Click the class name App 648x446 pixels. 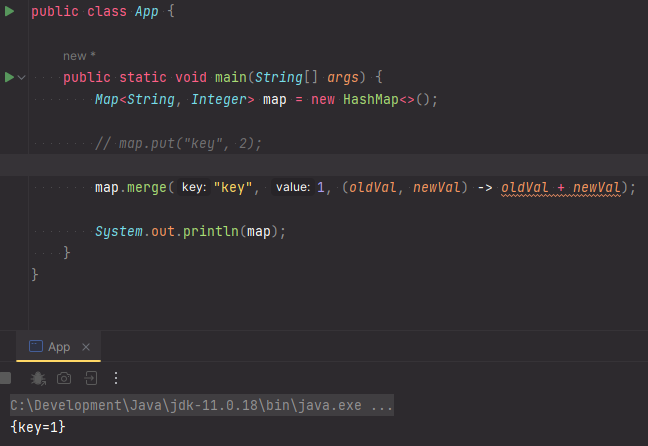point(147,11)
